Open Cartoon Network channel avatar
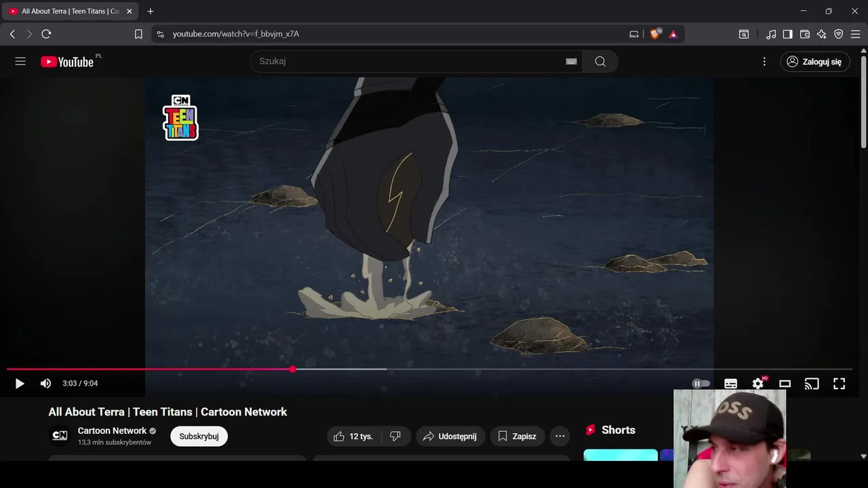This screenshot has width=868, height=488. click(60, 436)
